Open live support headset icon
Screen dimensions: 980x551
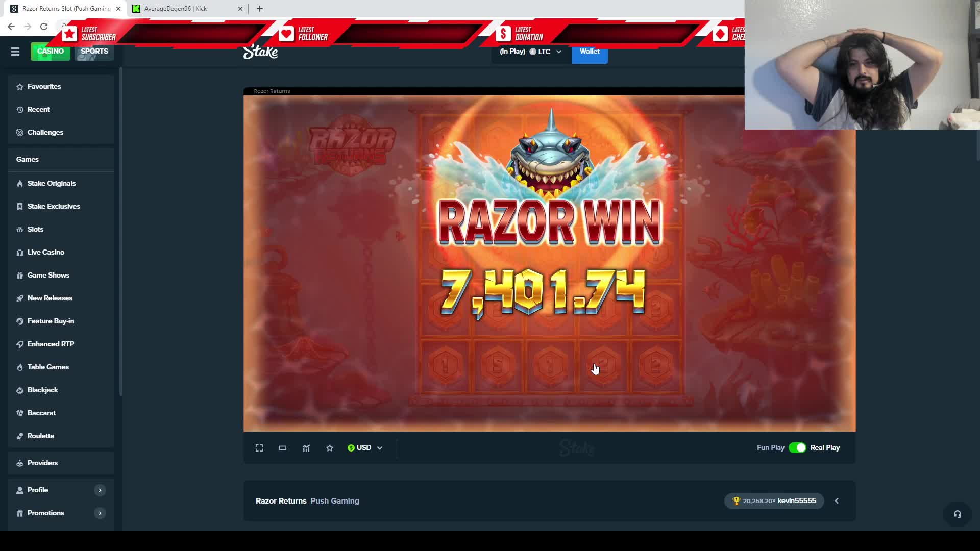pos(958,514)
